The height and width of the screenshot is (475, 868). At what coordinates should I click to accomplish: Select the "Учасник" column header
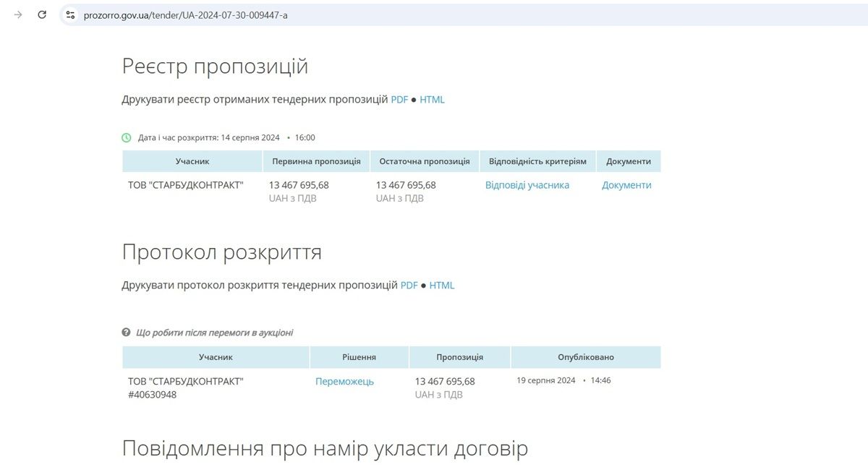(x=192, y=161)
